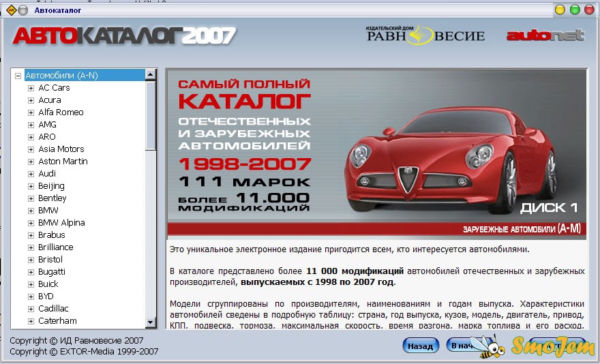Viewport: 600px width, 364px height.
Task: Select Beijing in the brand list
Action: [x=51, y=186]
